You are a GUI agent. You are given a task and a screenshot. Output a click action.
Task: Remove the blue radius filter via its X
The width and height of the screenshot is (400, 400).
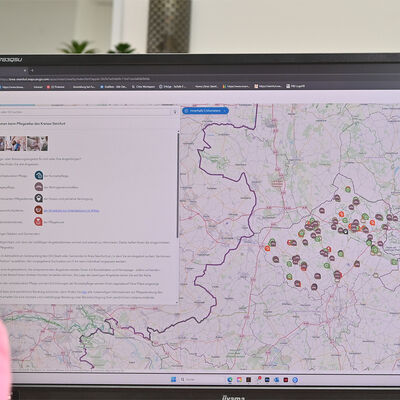tap(225, 110)
